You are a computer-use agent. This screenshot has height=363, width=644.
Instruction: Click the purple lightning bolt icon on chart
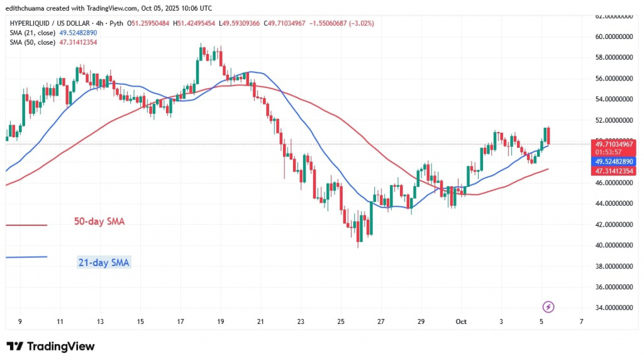[x=548, y=306]
